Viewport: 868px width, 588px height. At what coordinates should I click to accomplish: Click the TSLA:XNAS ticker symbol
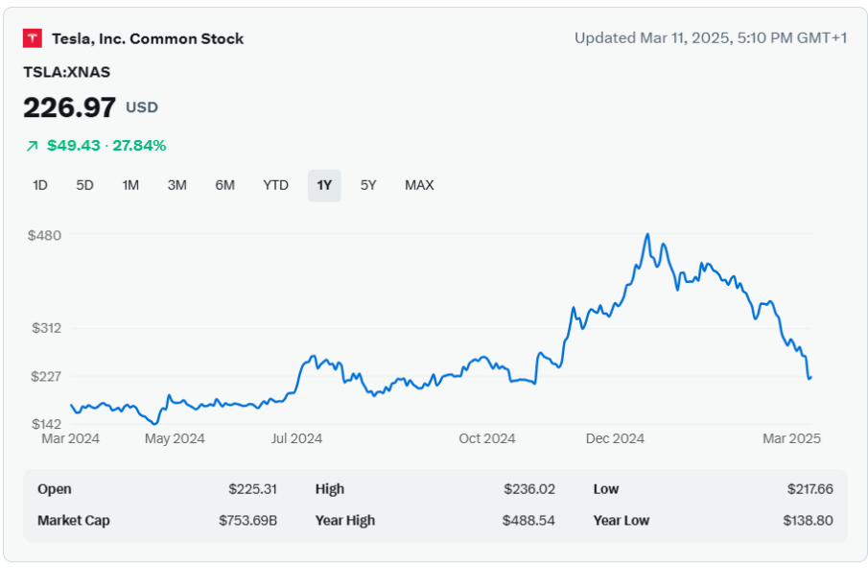point(67,72)
